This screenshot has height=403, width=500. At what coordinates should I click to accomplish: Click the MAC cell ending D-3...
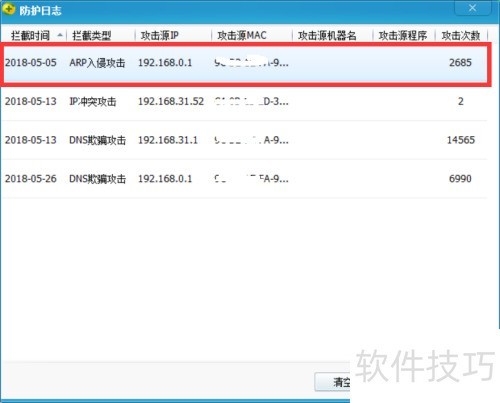[252, 101]
